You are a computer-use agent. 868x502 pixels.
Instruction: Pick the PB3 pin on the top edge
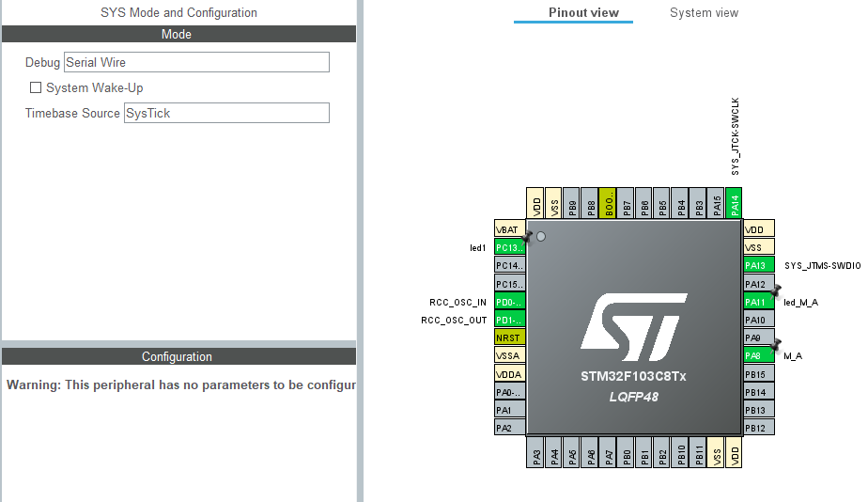[699, 203]
